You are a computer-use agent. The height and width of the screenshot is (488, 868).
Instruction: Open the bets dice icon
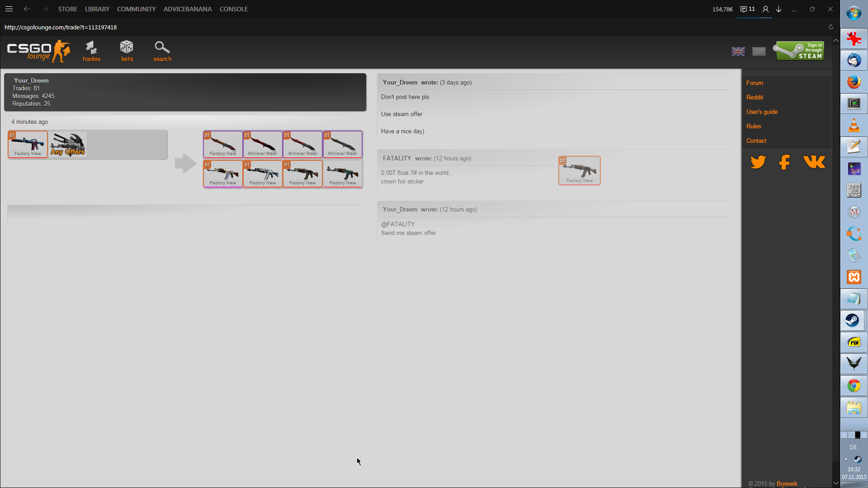[127, 51]
